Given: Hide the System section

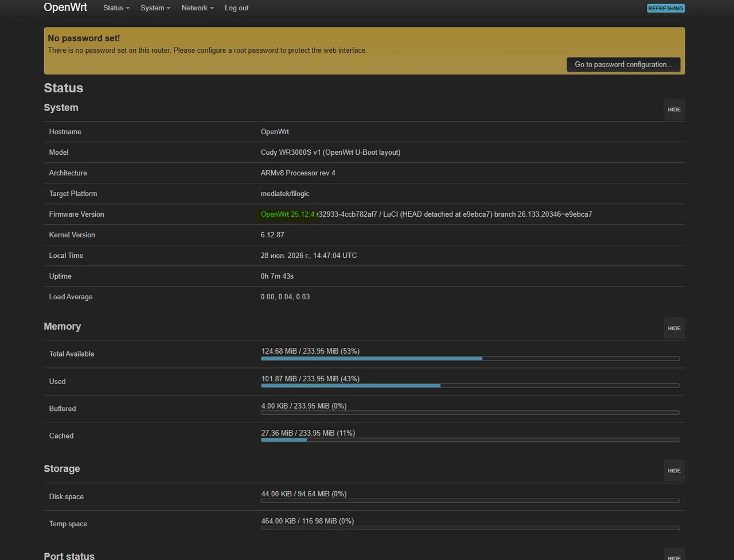Looking at the screenshot, I should click(x=674, y=109).
